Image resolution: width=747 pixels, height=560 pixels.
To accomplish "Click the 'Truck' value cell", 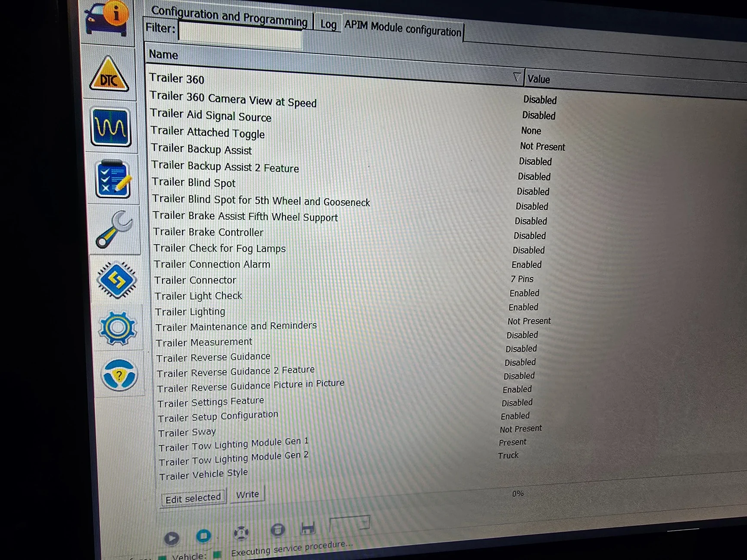I will coord(508,455).
